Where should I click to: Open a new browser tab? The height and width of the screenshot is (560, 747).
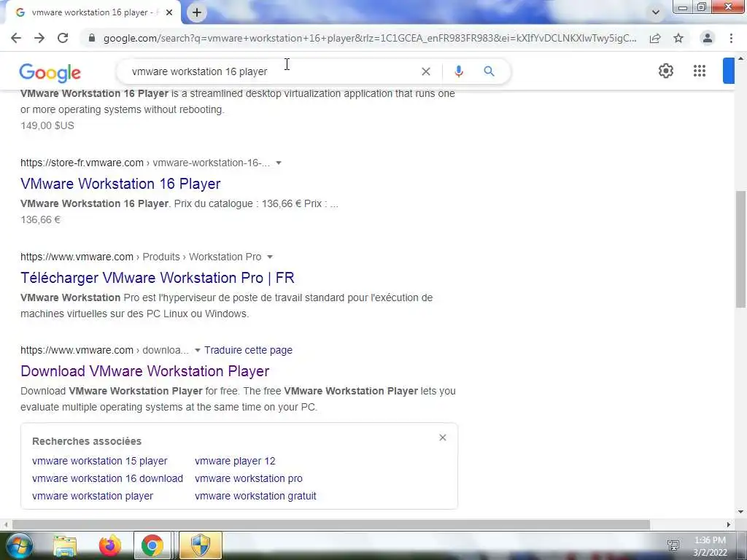click(x=197, y=12)
